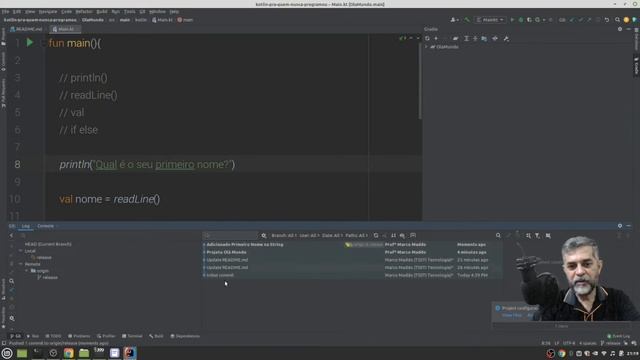This screenshot has width=640, height=360.
Task: Click the editor vertical scrollbar
Action: (x=420, y=80)
